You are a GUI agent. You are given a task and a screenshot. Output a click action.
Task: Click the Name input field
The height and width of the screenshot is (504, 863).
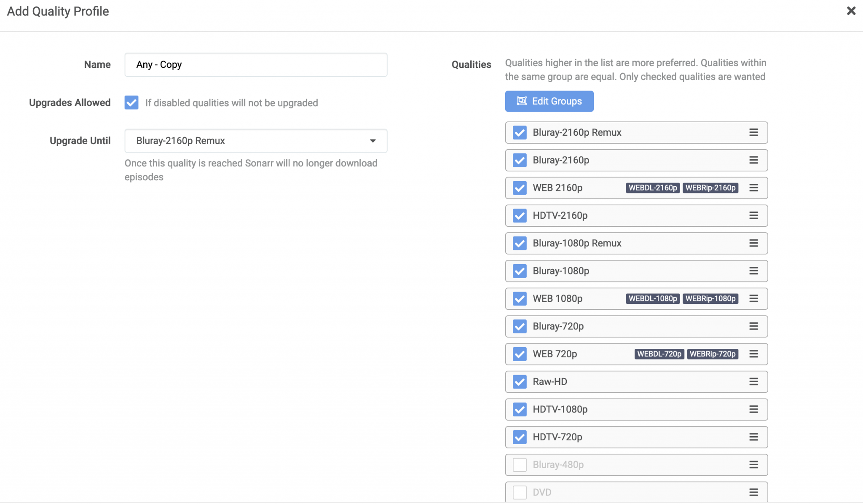click(255, 64)
